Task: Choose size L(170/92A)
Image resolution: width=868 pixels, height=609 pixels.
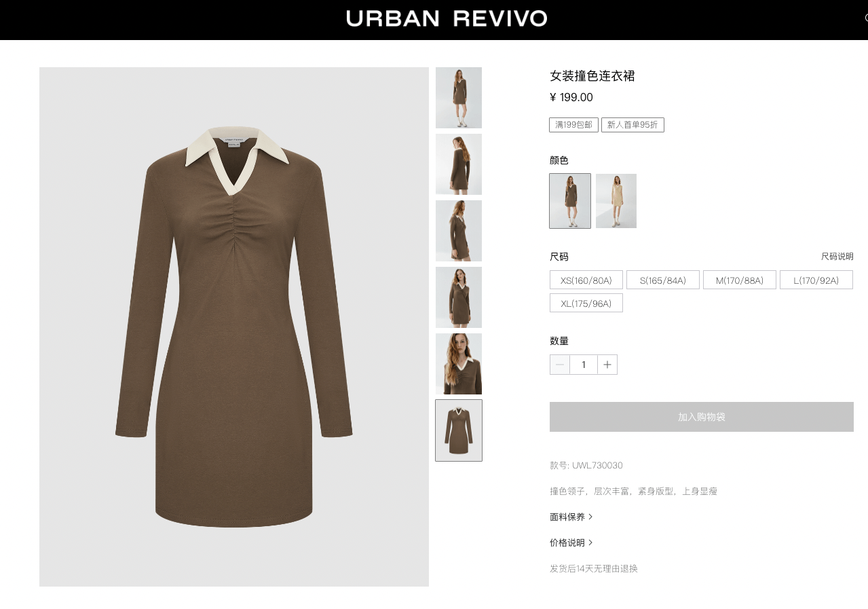Action: (x=816, y=280)
